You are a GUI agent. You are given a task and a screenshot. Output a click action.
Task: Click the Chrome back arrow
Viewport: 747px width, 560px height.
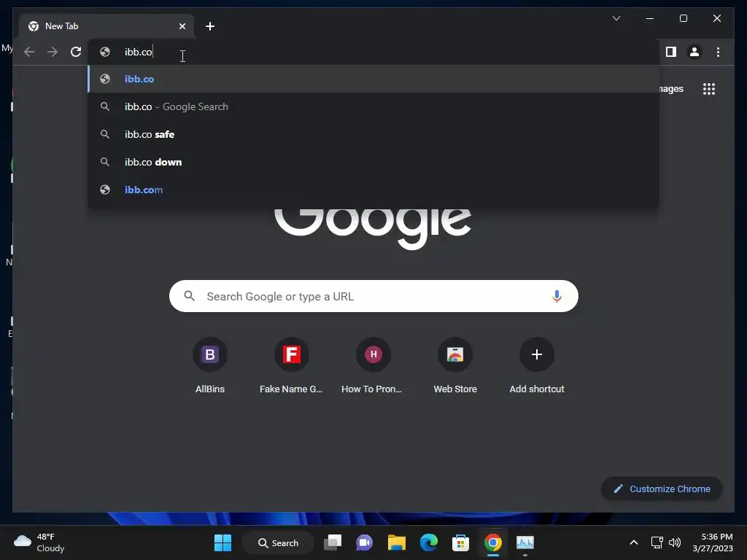(29, 52)
